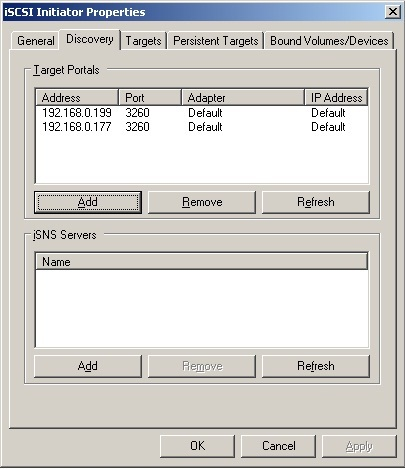Cancel the iSCSI Initiator Properties dialog
Viewport: 405px width, 469px height.
(278, 446)
